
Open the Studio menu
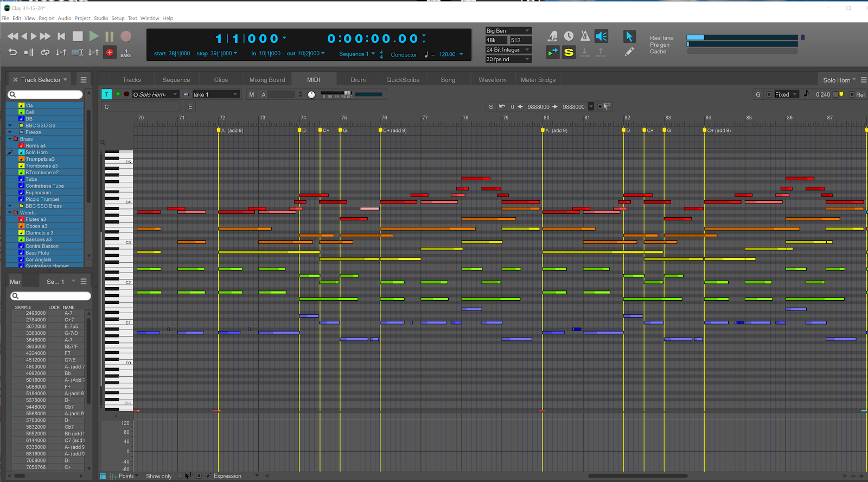tap(101, 18)
